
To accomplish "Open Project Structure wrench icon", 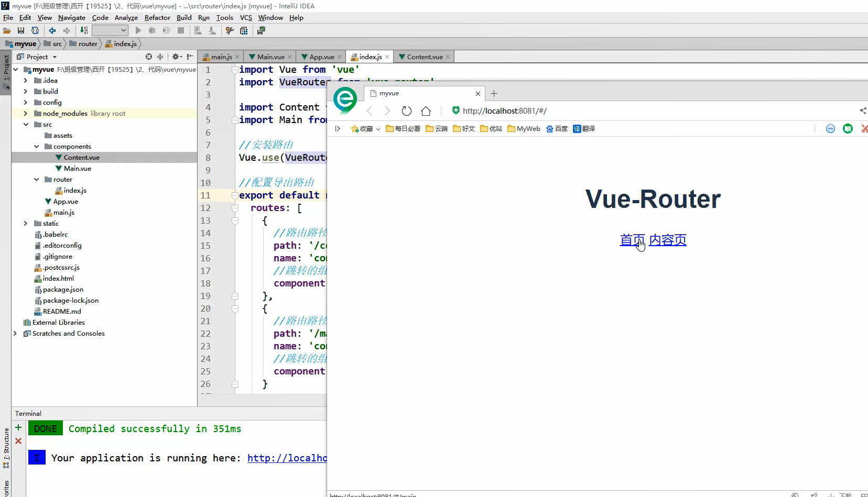I will [x=230, y=31].
